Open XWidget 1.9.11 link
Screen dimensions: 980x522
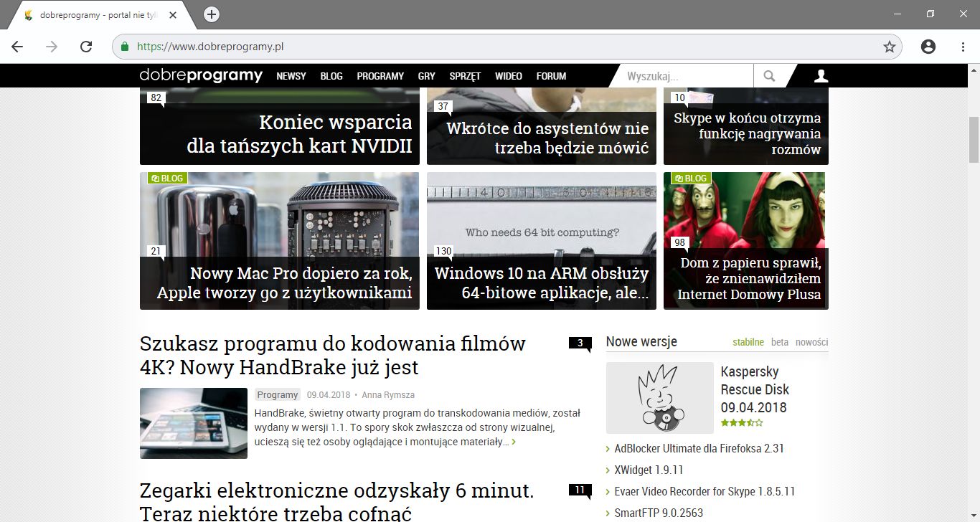coord(649,470)
